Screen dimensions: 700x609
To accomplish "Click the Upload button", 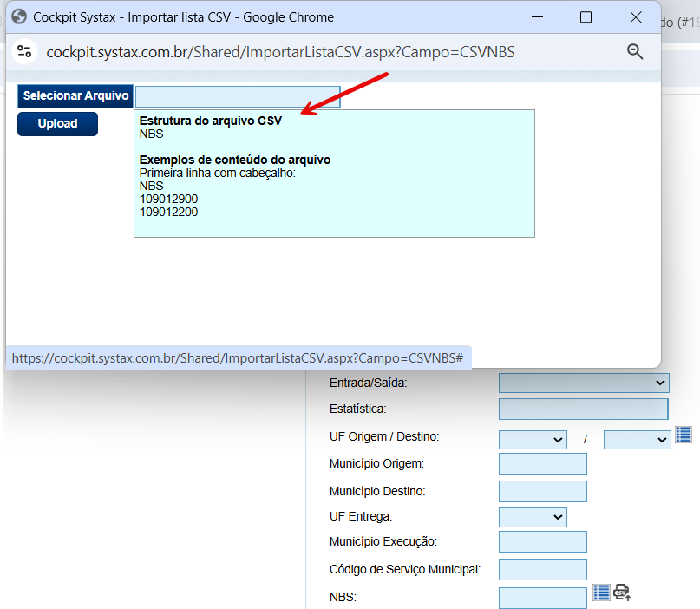I will (57, 124).
